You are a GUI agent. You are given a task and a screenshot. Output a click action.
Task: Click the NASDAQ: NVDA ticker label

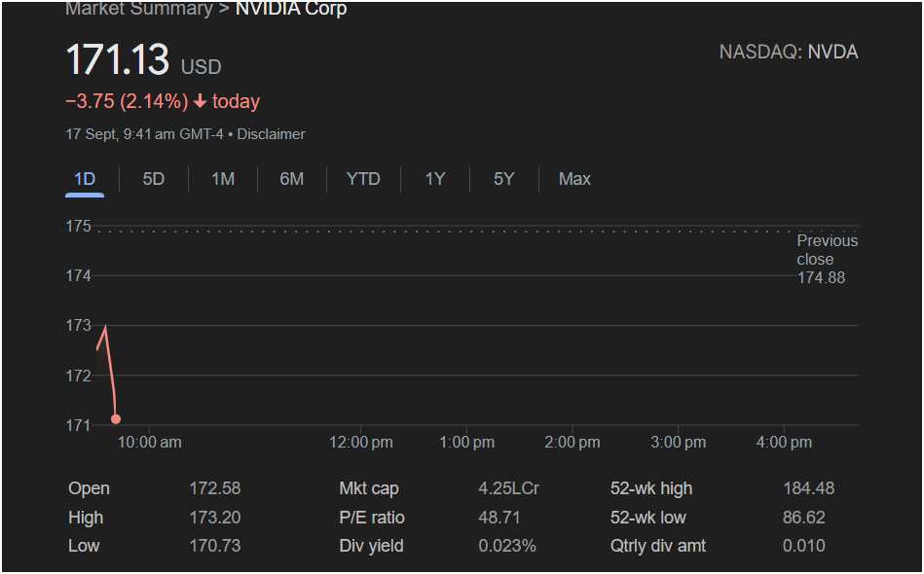click(788, 53)
